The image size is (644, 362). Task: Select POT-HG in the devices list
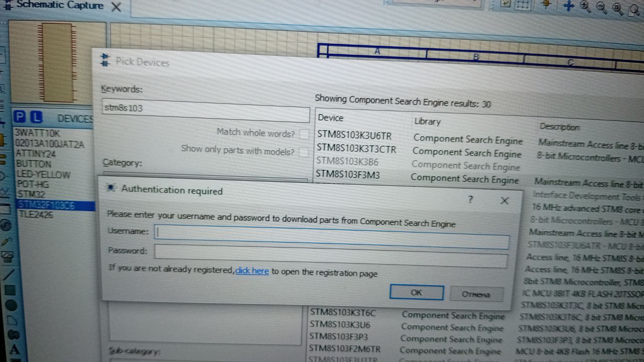(33, 185)
